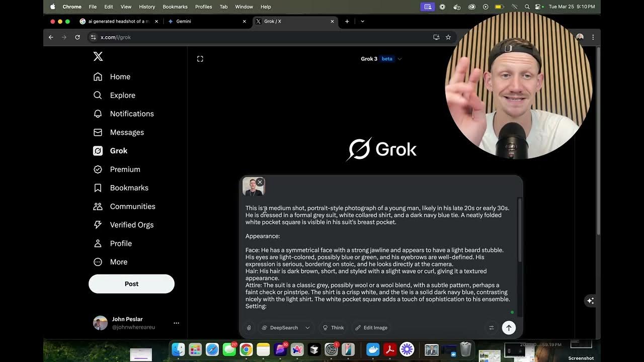
Task: Open Adobe Acrobat from the dock
Action: click(390, 349)
